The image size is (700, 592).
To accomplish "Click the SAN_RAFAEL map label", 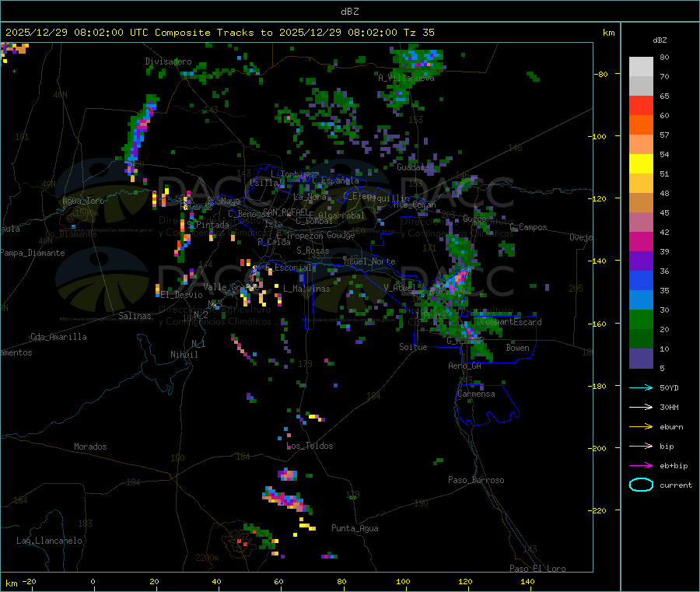I will pos(285,212).
